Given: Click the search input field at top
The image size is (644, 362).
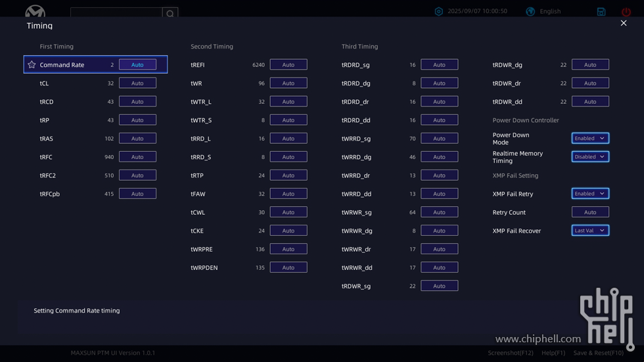Looking at the screenshot, I should pyautogui.click(x=116, y=12).
